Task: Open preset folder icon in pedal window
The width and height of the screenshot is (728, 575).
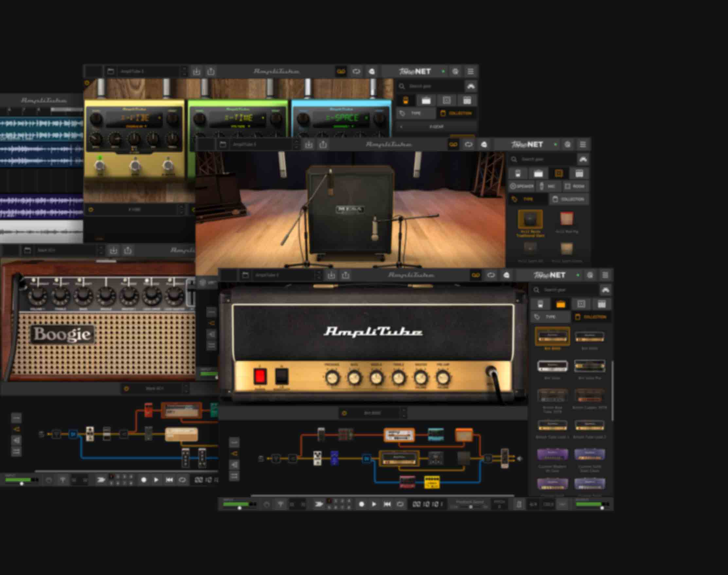Action: tap(110, 71)
